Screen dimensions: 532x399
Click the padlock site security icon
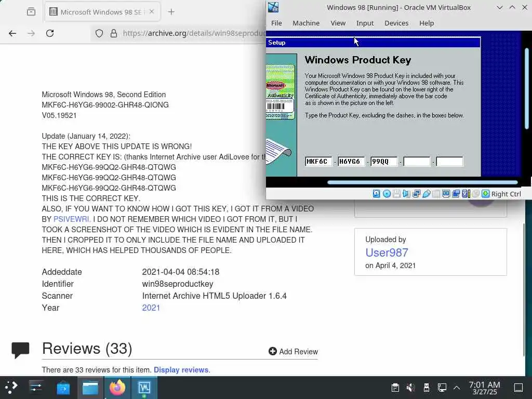pyautogui.click(x=114, y=33)
